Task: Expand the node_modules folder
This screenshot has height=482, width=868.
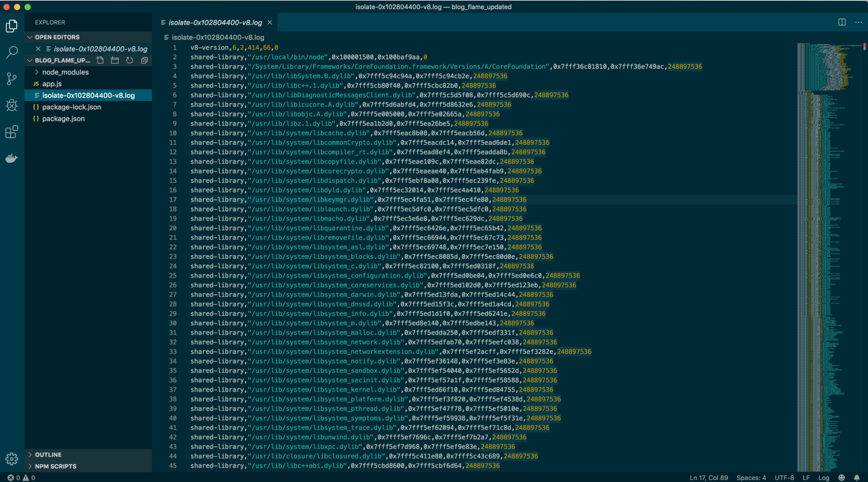Action: click(x=88, y=72)
